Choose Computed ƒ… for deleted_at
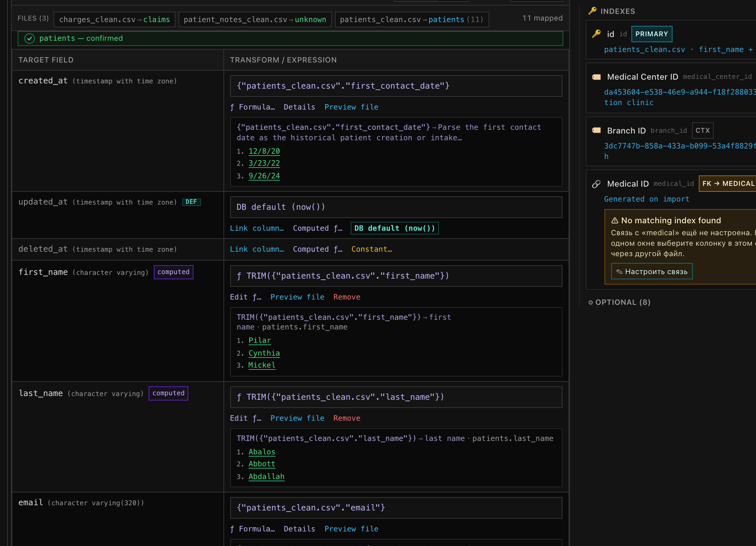 (317, 249)
